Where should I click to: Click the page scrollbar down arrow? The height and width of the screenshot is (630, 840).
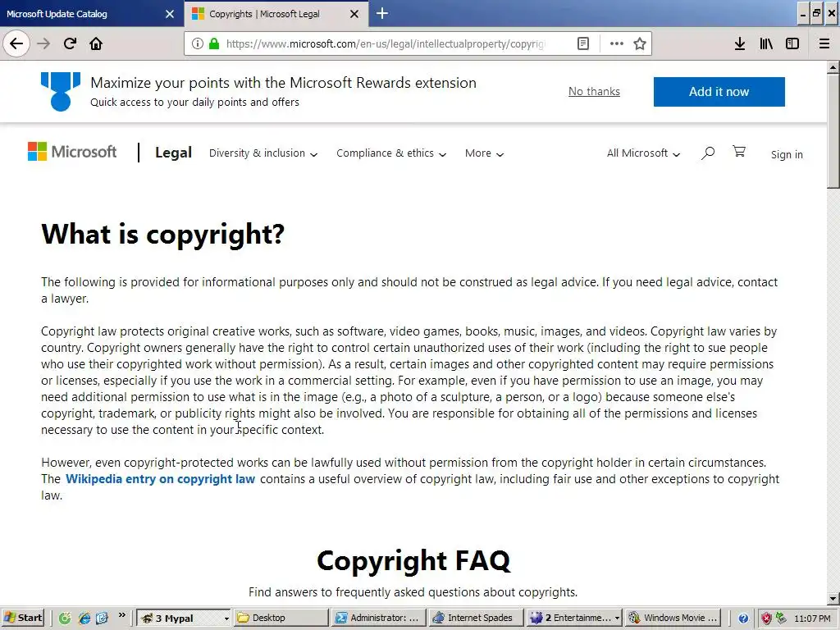pos(833,598)
